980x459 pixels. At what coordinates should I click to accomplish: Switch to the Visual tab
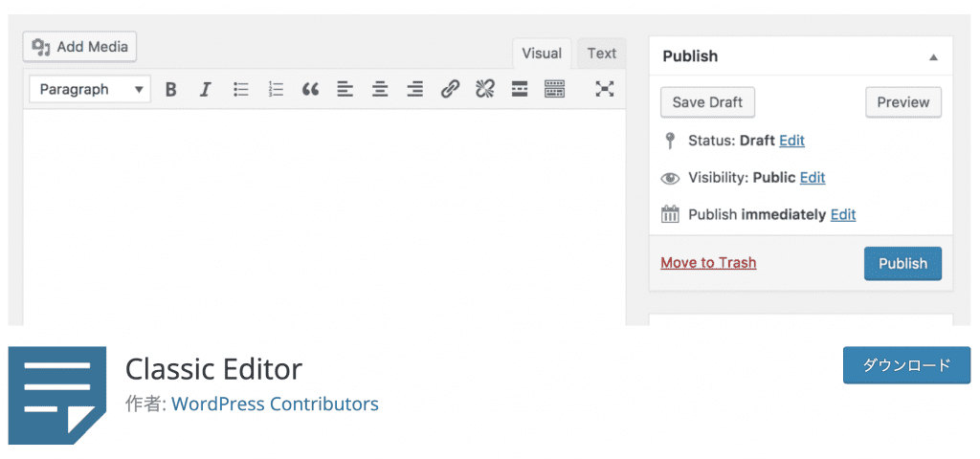pos(542,54)
